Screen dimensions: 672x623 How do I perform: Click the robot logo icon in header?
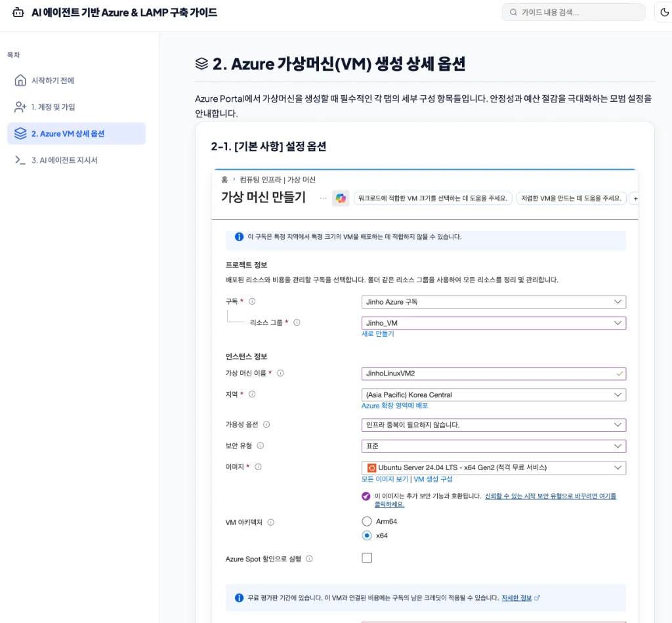pyautogui.click(x=18, y=12)
